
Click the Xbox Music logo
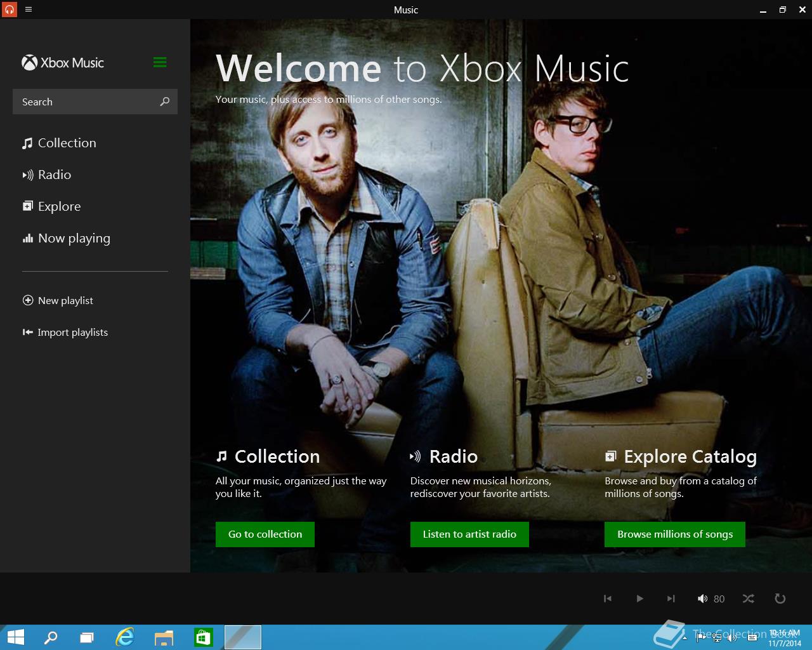coord(63,63)
